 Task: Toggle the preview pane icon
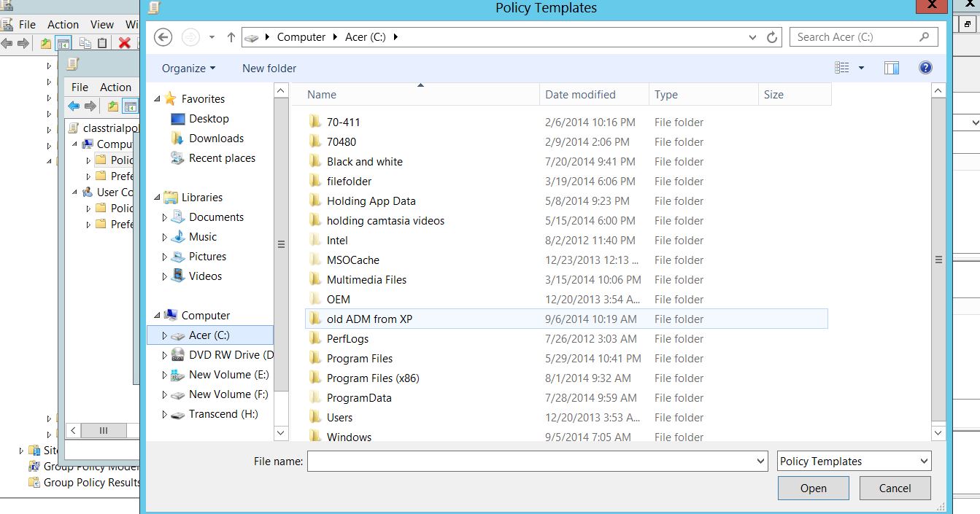tap(891, 68)
